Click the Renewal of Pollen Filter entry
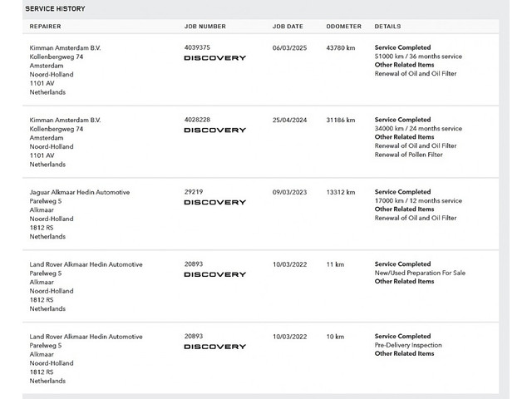The height and width of the screenshot is (399, 532). click(408, 155)
